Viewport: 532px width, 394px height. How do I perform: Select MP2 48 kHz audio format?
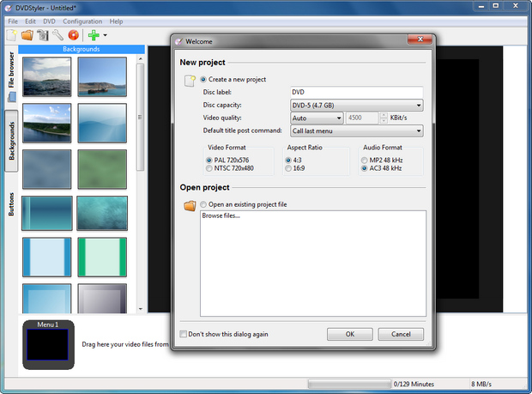point(364,161)
